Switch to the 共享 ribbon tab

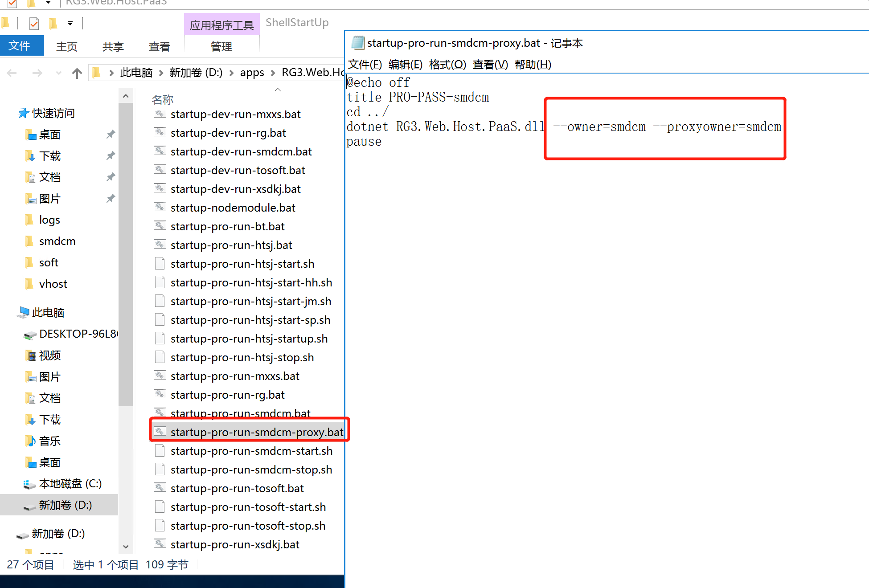coord(113,46)
